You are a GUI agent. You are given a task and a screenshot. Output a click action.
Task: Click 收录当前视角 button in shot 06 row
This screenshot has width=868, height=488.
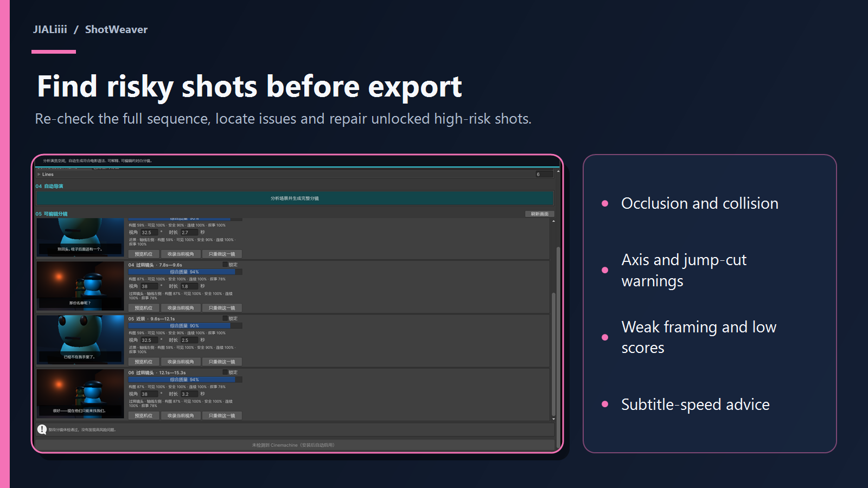181,416
